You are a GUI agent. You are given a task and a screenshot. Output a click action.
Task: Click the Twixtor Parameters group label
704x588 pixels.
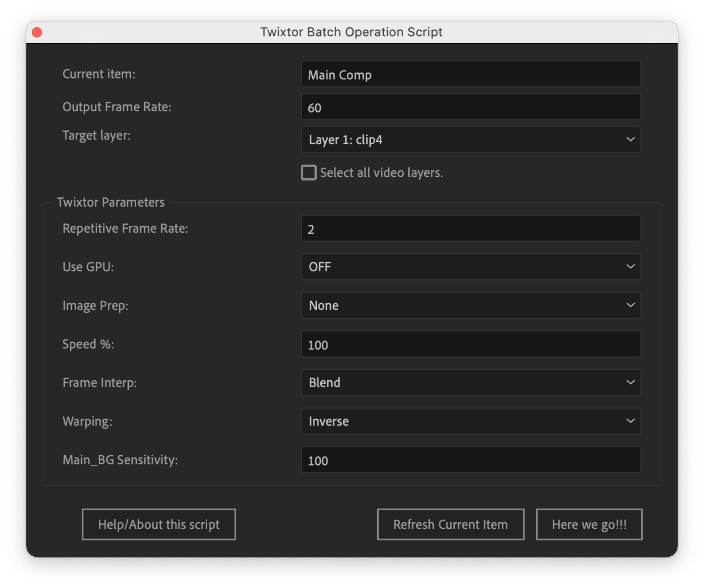(111, 202)
